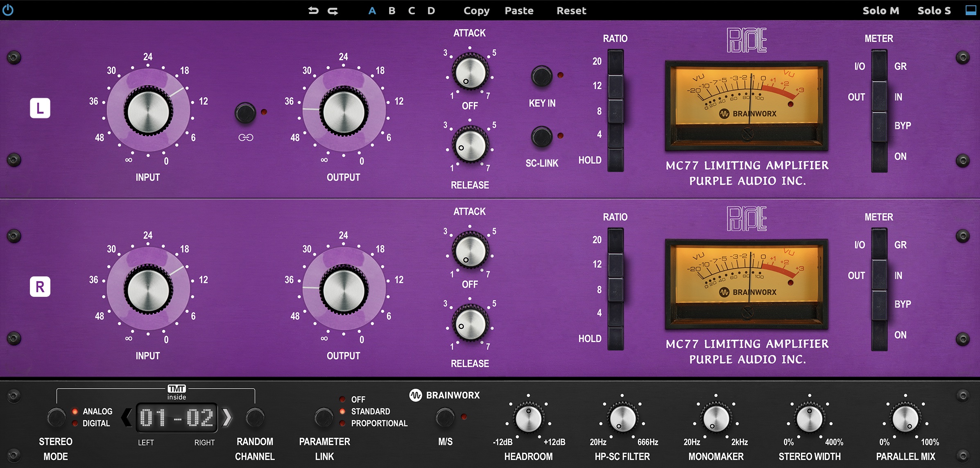Click the L channel RELEASE knob
This screenshot has height=468, width=980.
point(470,145)
